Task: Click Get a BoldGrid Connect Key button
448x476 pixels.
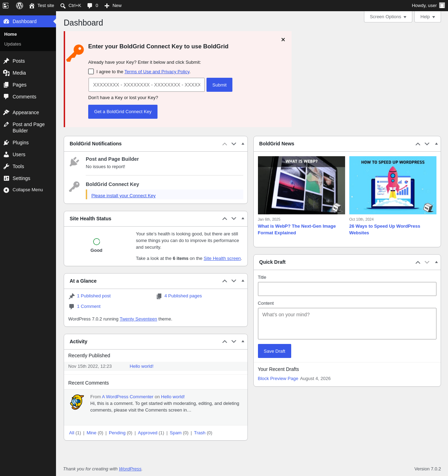Action: pyautogui.click(x=123, y=112)
